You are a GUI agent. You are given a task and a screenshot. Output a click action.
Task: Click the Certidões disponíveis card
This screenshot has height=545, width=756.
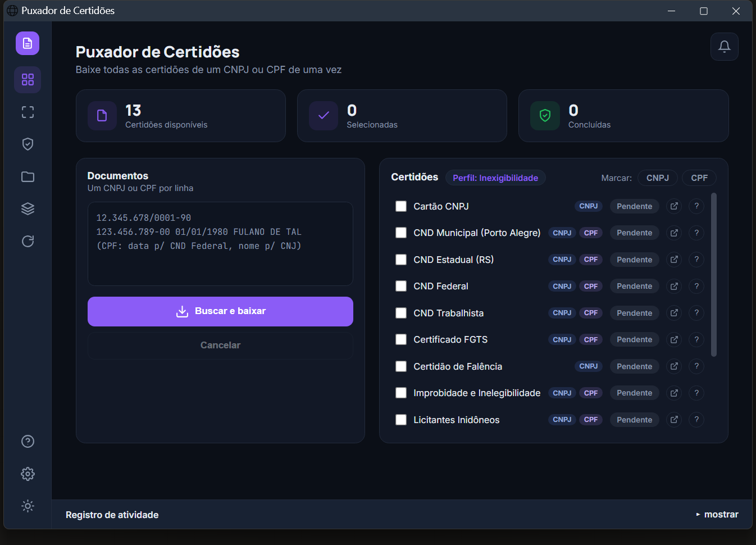click(x=181, y=116)
